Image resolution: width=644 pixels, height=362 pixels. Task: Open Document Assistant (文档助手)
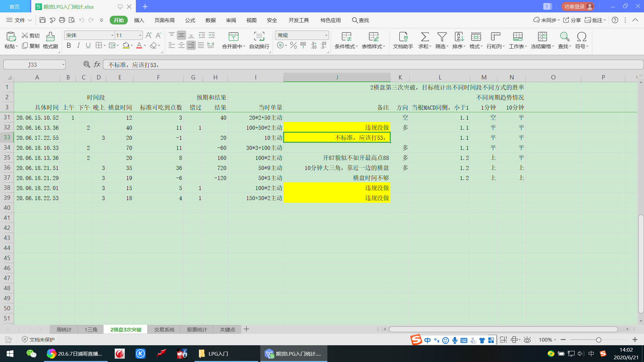point(403,40)
